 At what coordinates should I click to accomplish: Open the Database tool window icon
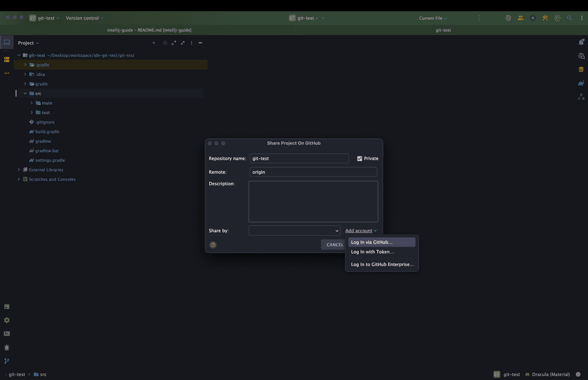[x=581, y=70]
